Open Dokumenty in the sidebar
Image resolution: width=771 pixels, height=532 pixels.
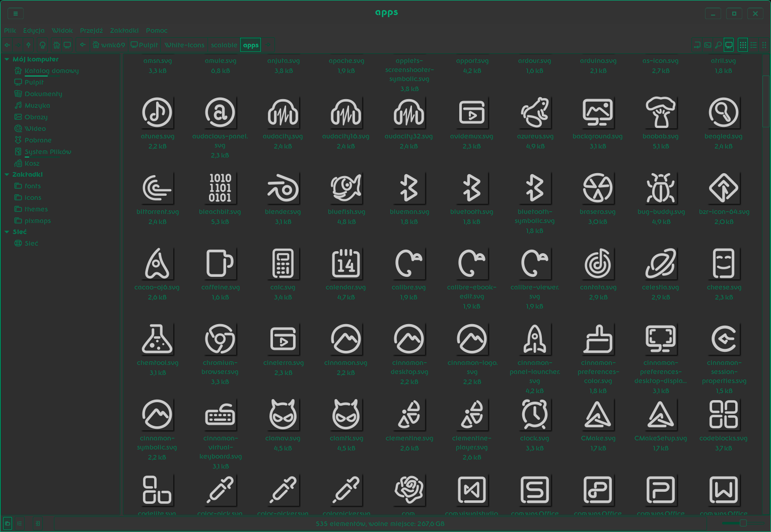43,94
